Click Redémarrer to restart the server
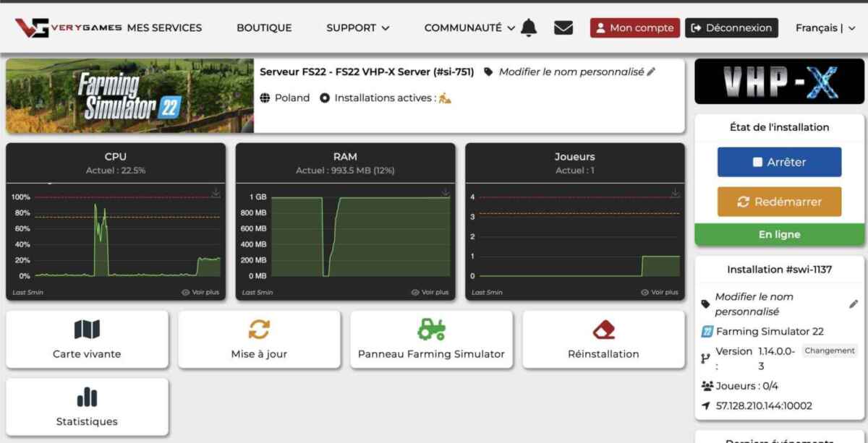 coord(779,202)
